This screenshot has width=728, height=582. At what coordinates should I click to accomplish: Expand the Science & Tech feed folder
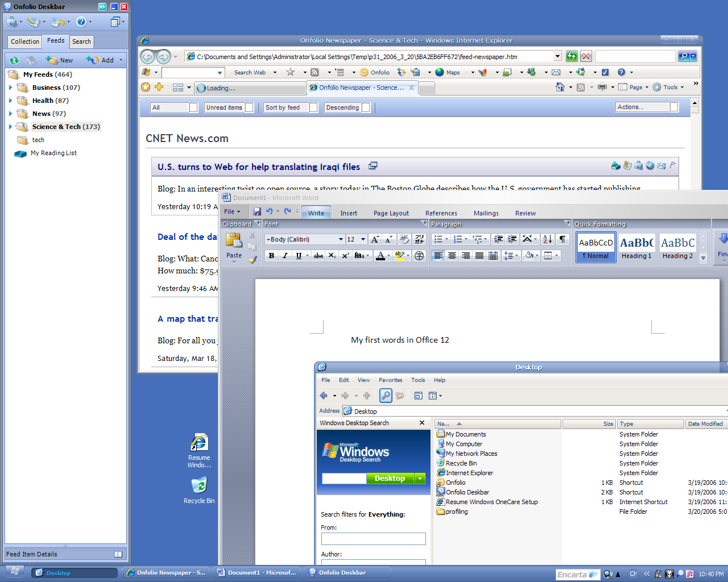click(x=10, y=127)
